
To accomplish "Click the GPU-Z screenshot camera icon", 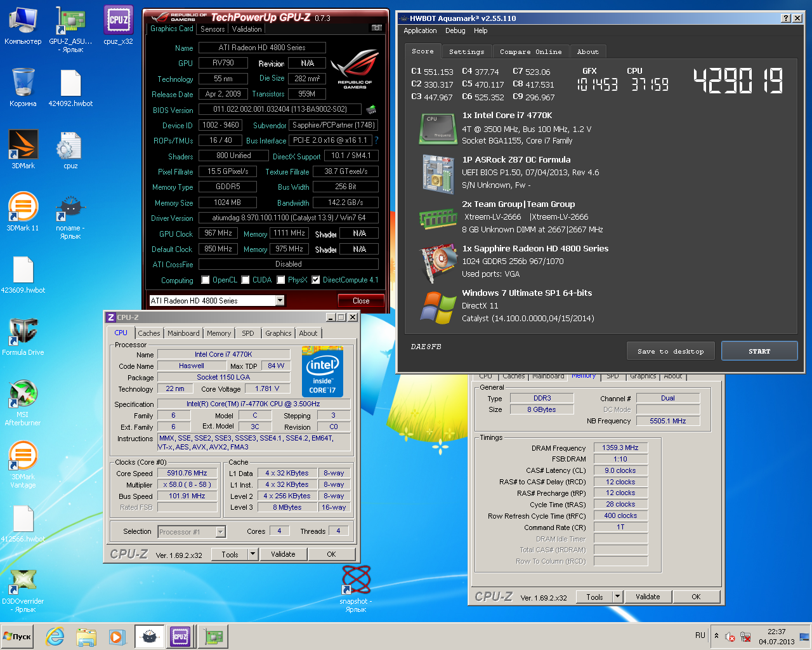I will coord(377,28).
